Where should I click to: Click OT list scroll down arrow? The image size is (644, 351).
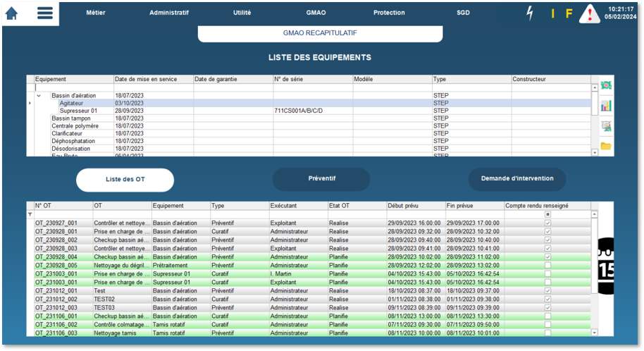[594, 333]
